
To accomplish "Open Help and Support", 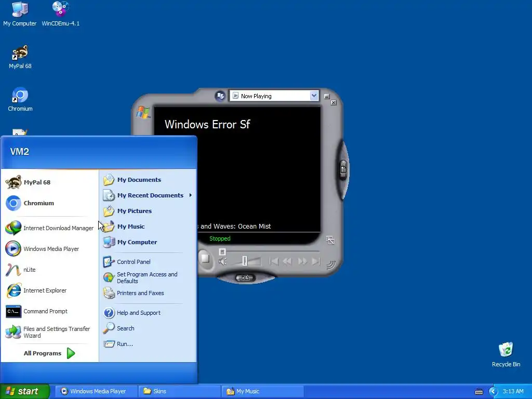I will coord(148,313).
